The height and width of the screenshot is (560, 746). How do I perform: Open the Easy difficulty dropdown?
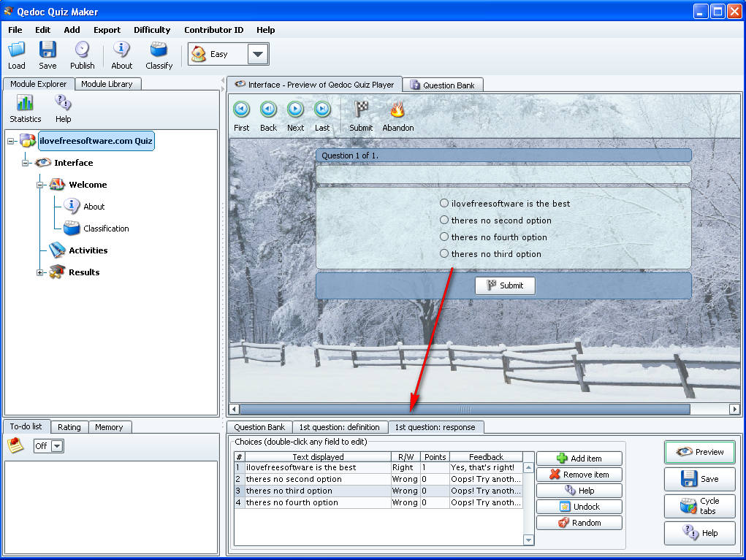(x=258, y=54)
